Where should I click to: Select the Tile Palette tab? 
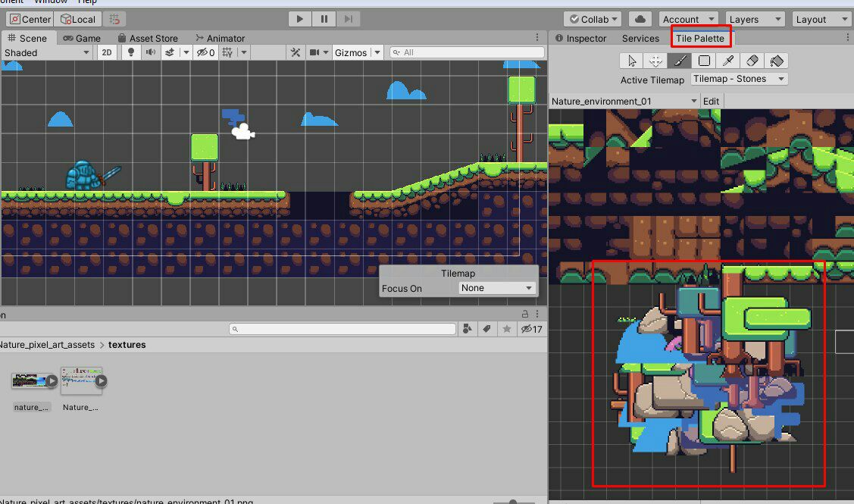(x=700, y=38)
